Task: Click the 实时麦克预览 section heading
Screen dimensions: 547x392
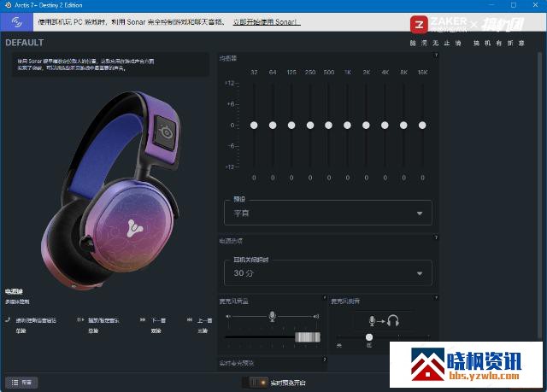Action: point(236,363)
